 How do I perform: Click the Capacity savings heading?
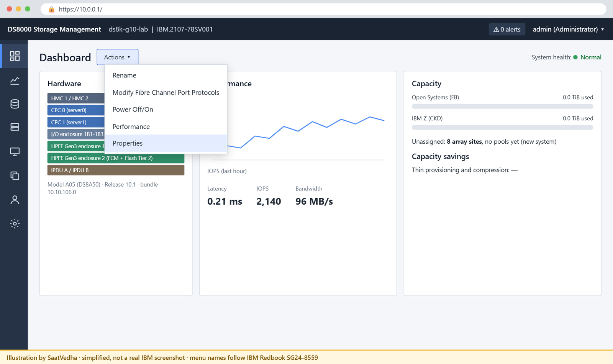pos(440,156)
